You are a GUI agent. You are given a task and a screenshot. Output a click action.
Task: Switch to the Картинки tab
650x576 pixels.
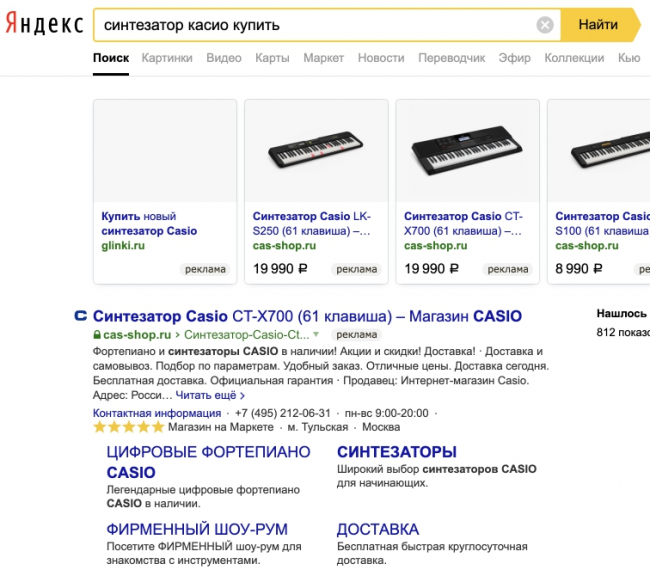[x=167, y=58]
